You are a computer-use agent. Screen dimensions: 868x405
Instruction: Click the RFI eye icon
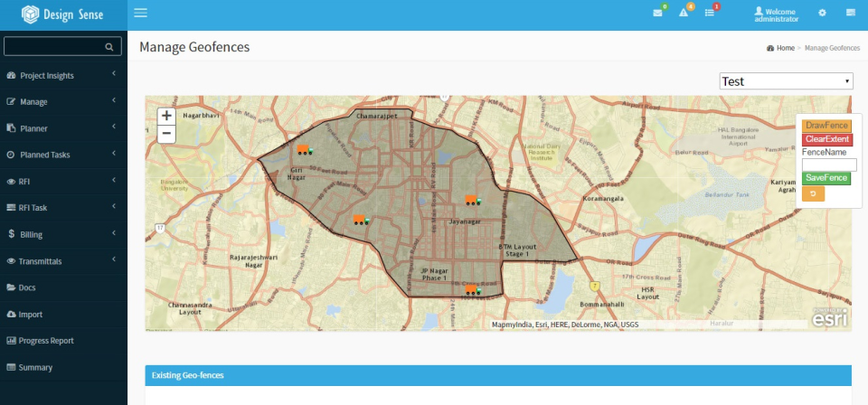(x=11, y=182)
